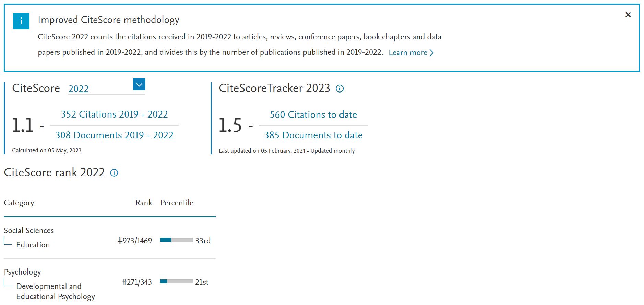Open 352 Citations 2019 - 2022 link
This screenshot has width=644, height=305.
pos(115,114)
